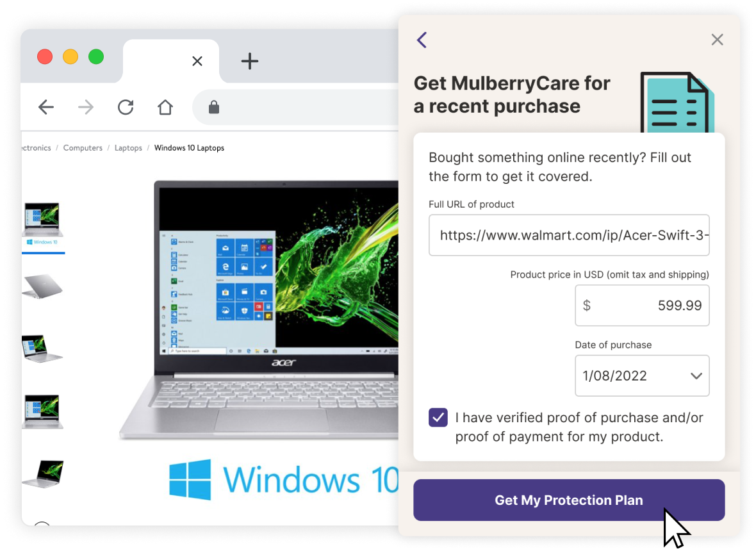Open the Date of purchase dropdown

click(x=642, y=375)
